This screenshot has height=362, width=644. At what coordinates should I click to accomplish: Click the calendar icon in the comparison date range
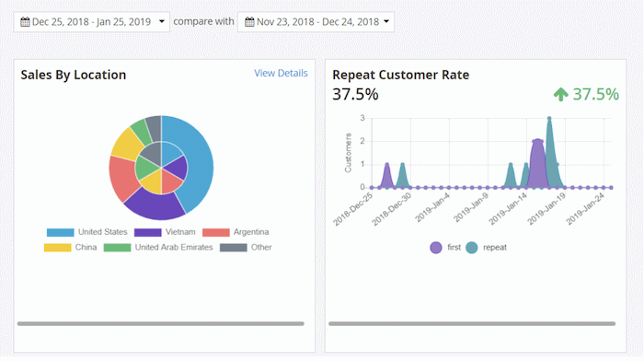coord(249,22)
